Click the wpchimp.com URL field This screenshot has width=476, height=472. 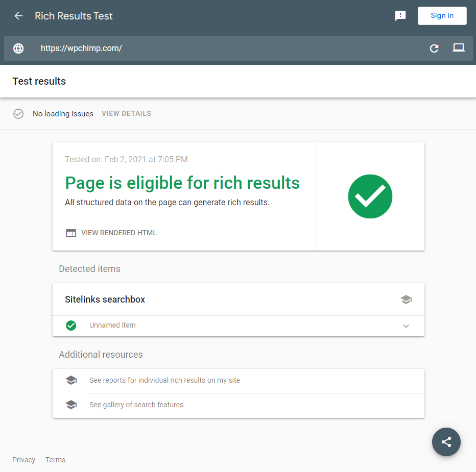231,48
